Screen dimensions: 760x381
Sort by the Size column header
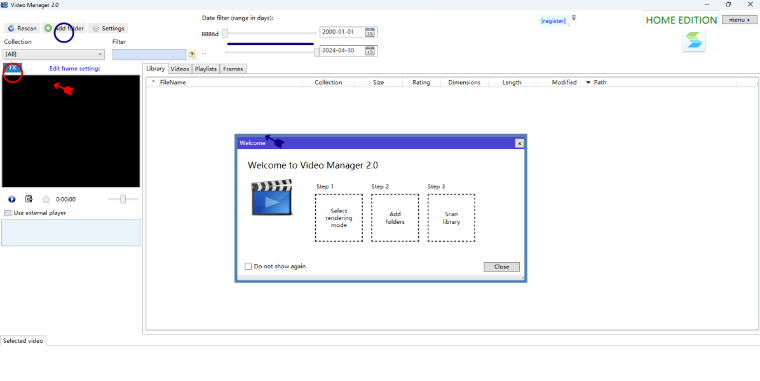click(379, 82)
